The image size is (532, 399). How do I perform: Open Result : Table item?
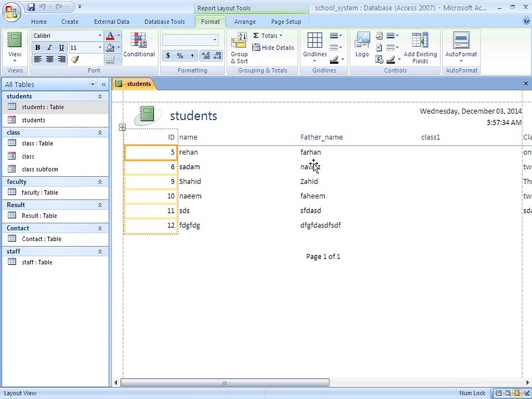[x=55, y=216]
